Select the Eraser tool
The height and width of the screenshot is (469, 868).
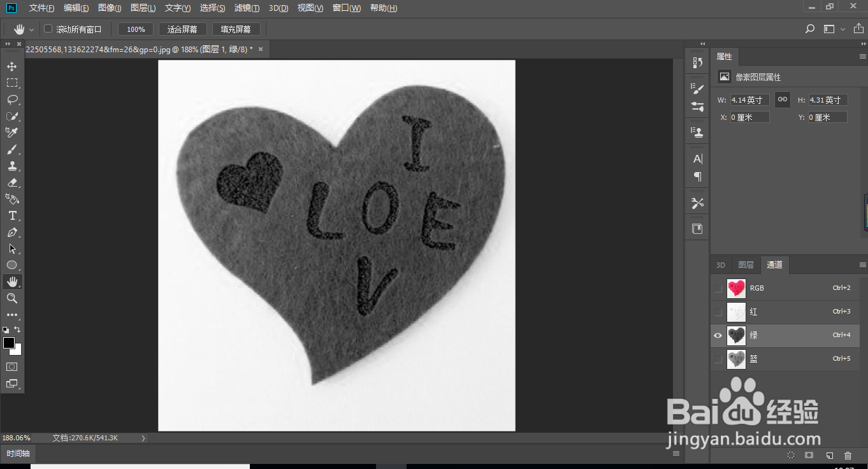pyautogui.click(x=12, y=183)
